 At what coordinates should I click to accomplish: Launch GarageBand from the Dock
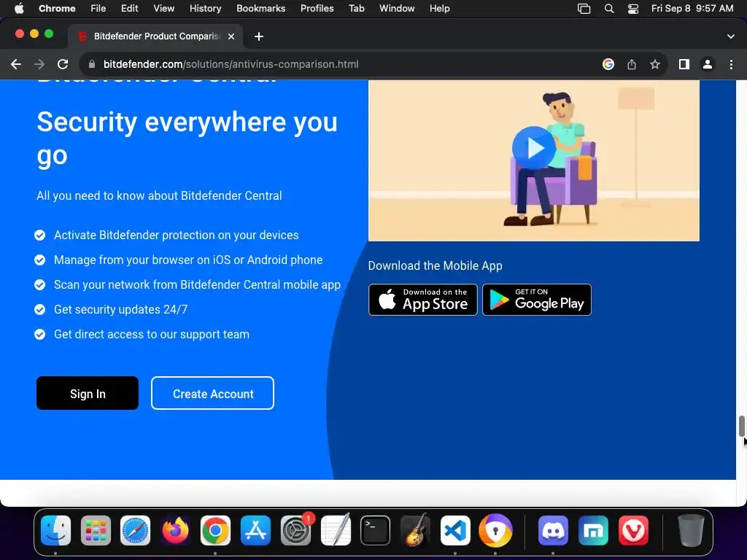click(415, 530)
